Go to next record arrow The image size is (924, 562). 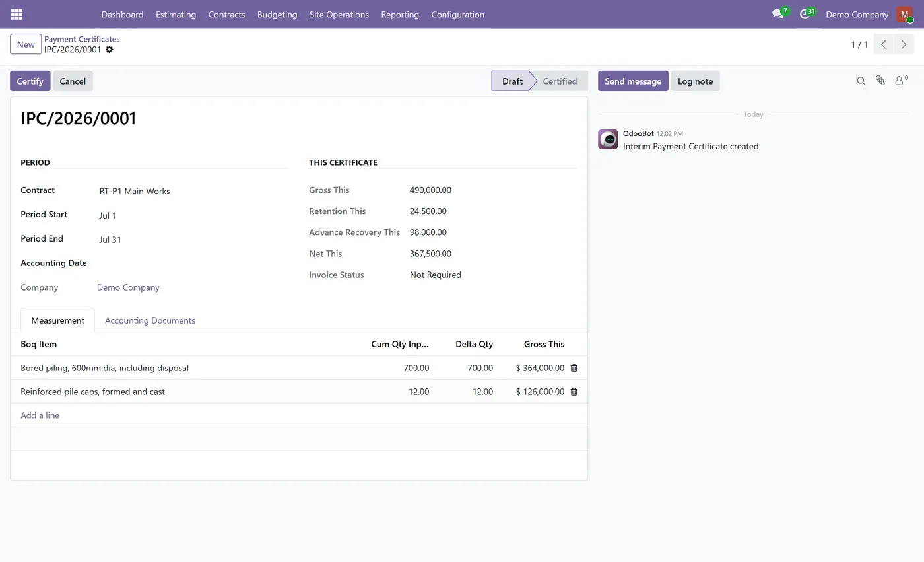[x=904, y=44]
